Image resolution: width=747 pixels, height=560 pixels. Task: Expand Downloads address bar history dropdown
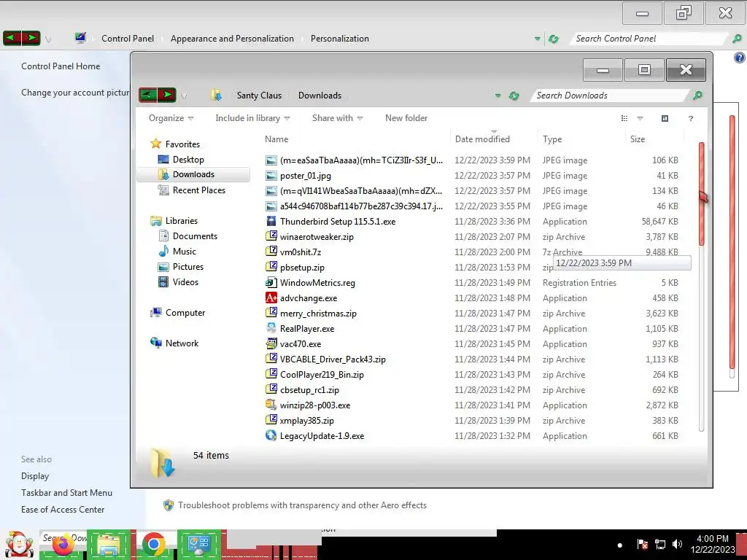point(498,96)
